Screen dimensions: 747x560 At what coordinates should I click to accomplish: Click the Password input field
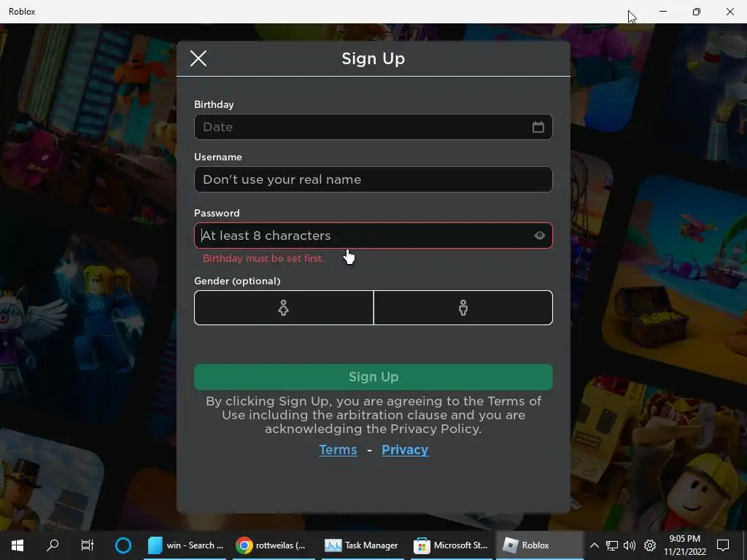[x=373, y=236]
